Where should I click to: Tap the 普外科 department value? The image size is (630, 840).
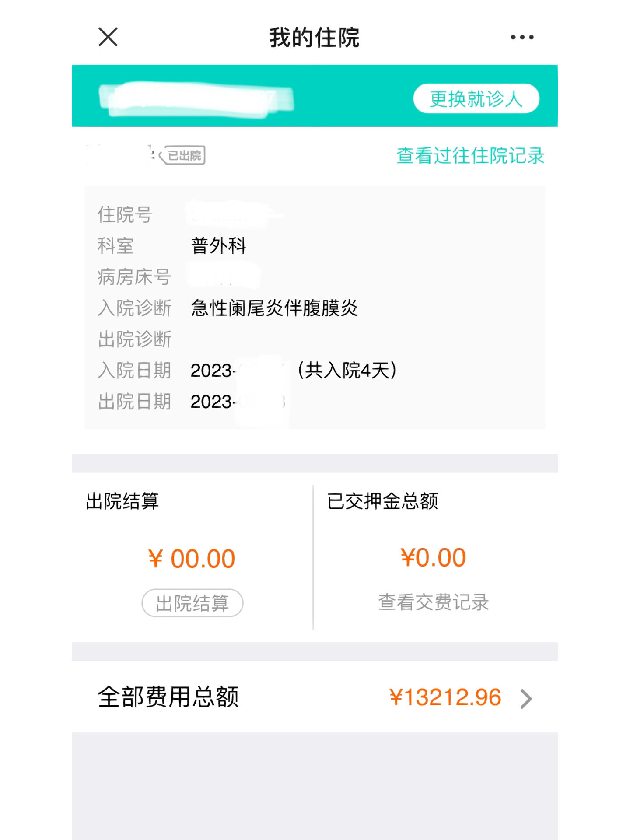pyautogui.click(x=219, y=246)
